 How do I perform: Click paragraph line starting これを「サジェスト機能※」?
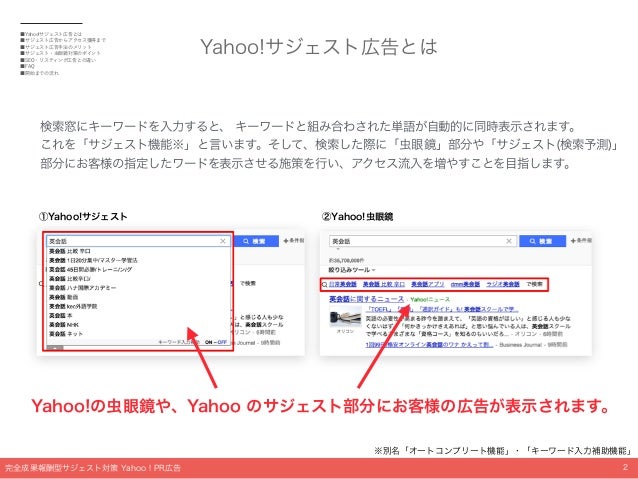coord(329,144)
